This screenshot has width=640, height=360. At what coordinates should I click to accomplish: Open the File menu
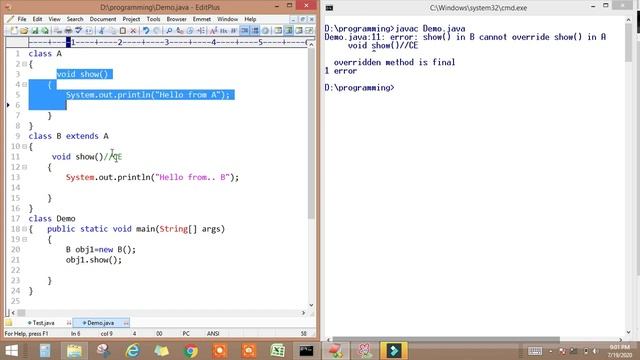tap(22, 19)
